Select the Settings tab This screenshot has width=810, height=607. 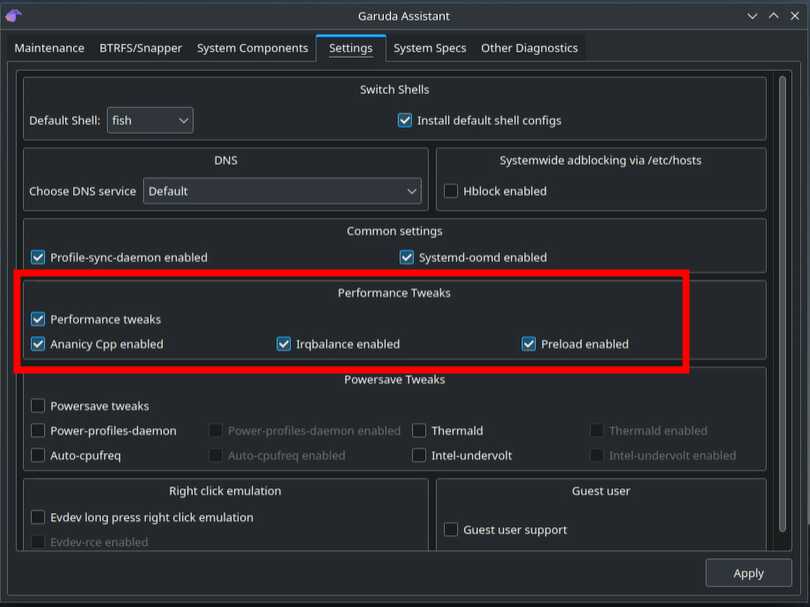click(x=351, y=48)
